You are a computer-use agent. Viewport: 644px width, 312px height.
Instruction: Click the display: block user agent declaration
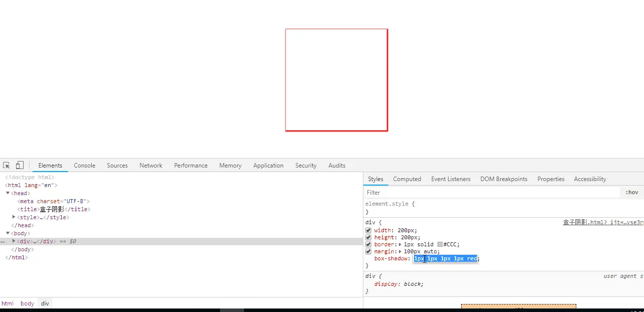click(398, 284)
